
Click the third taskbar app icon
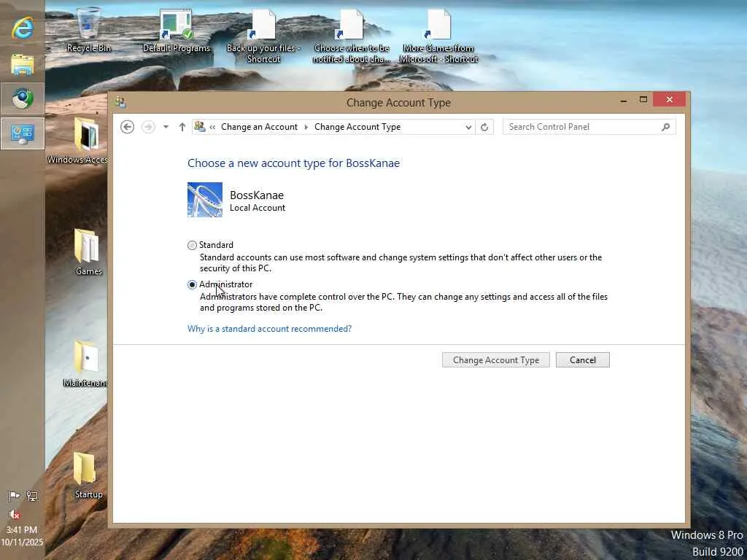[x=23, y=98]
